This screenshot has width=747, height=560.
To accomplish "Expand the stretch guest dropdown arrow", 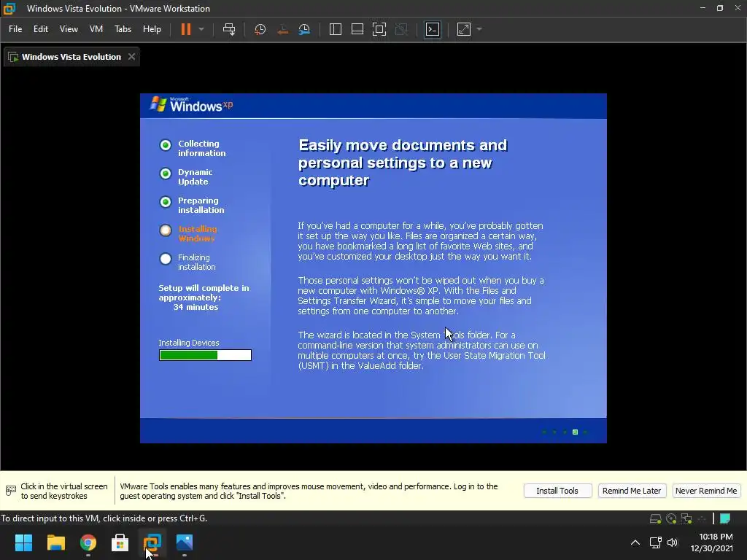I will click(479, 29).
